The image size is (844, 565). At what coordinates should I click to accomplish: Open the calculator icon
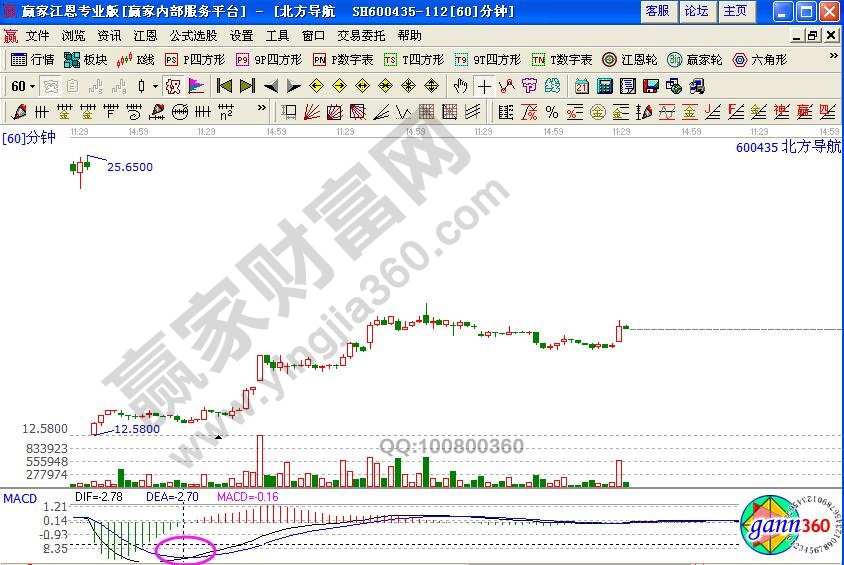(605, 86)
